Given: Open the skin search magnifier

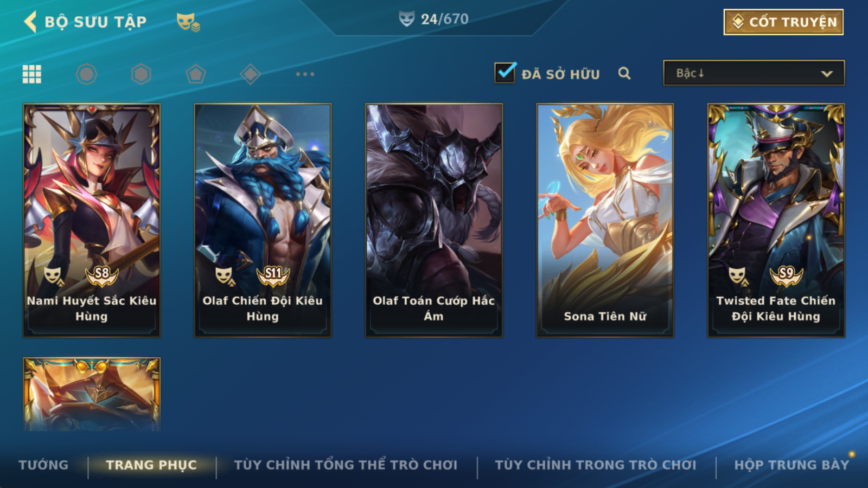Looking at the screenshot, I should point(624,73).
